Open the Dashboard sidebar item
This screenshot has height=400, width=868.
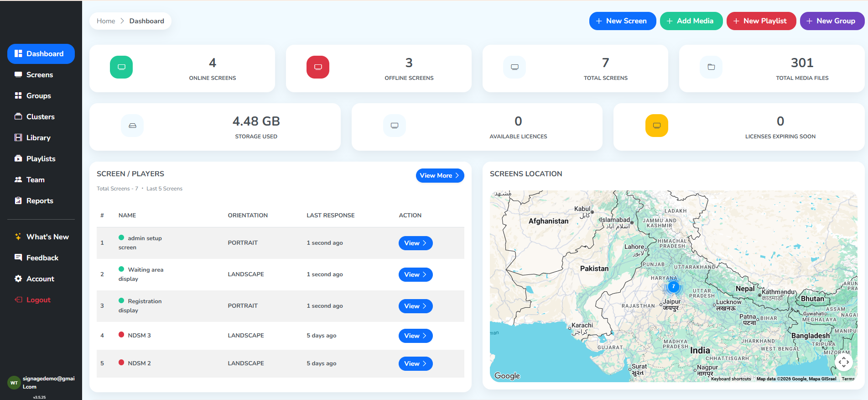tap(41, 54)
